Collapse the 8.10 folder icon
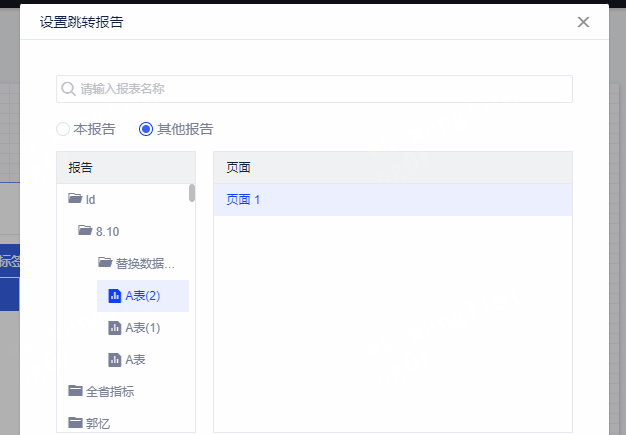The width and height of the screenshot is (626, 435). pos(85,230)
